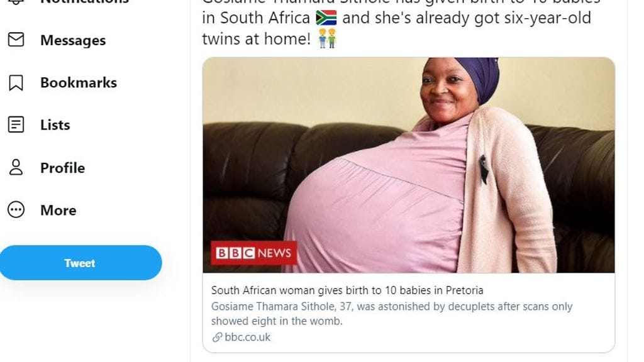The image size is (644, 362).
Task: Click the Lists document icon
Action: (16, 124)
